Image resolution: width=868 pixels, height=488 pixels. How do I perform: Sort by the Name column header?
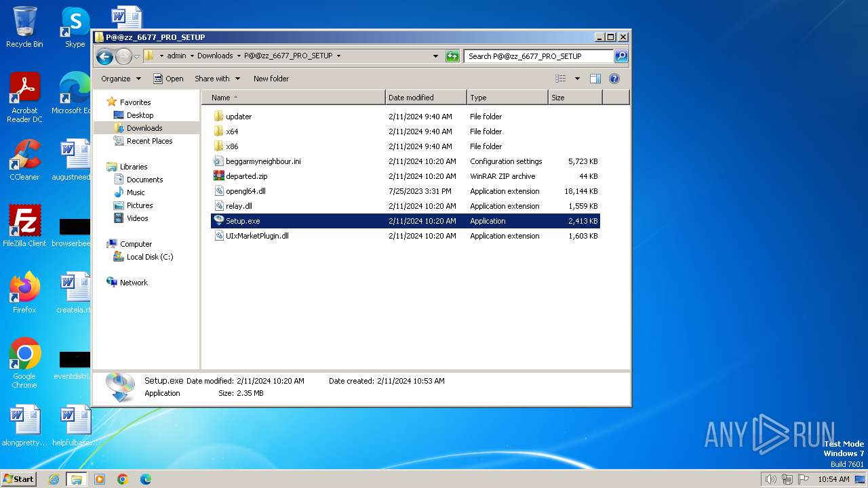pos(294,98)
